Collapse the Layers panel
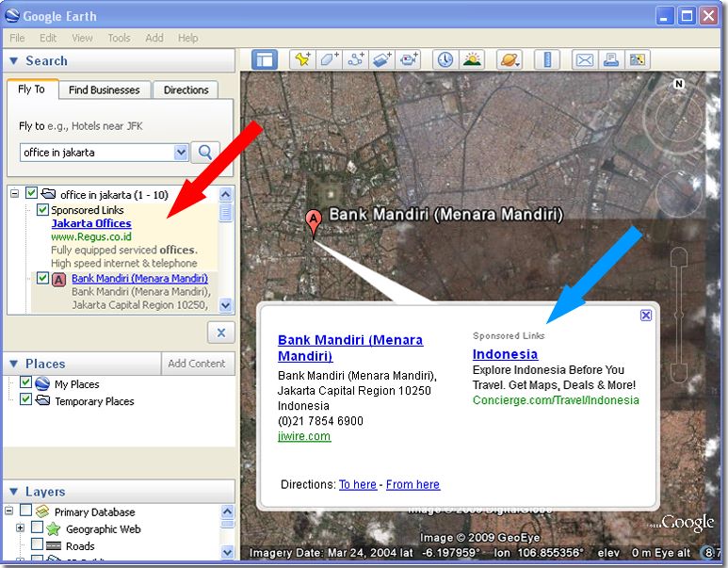Screen dimensions: 728x568 point(13,492)
